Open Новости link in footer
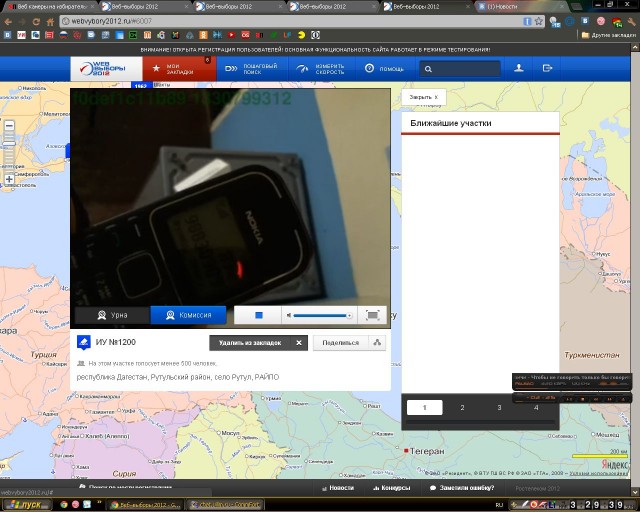Viewport: 640px width, 512px height. pos(338,488)
